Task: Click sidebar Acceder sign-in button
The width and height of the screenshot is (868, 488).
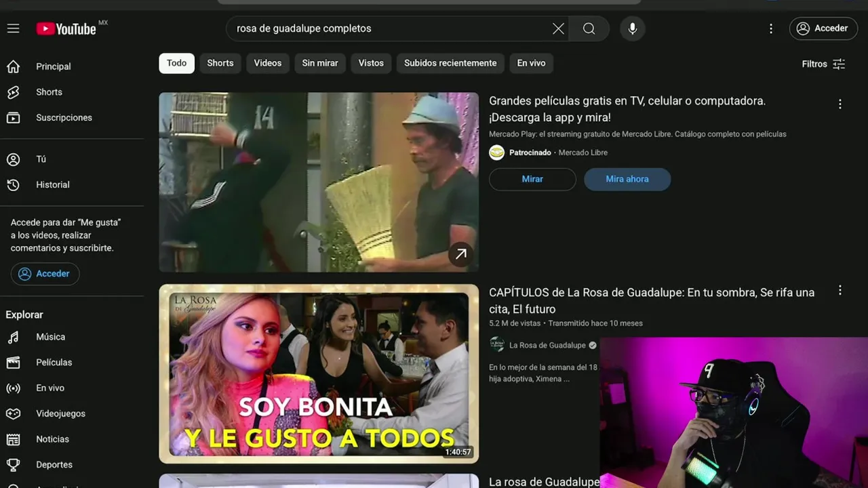Action: pyautogui.click(x=45, y=274)
